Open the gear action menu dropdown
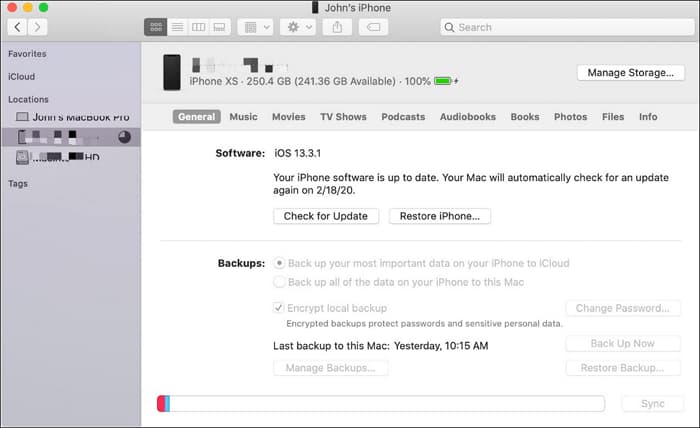This screenshot has width=700, height=428. click(x=298, y=27)
